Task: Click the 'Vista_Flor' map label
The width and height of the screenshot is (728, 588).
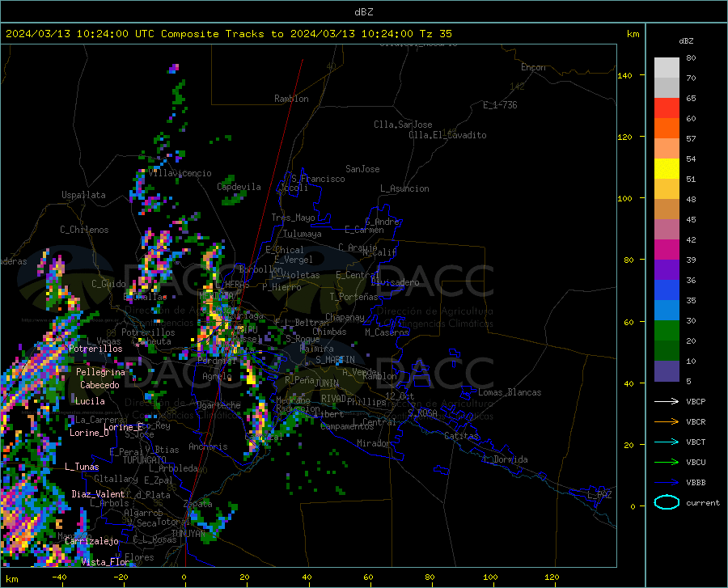Action: pos(105,562)
